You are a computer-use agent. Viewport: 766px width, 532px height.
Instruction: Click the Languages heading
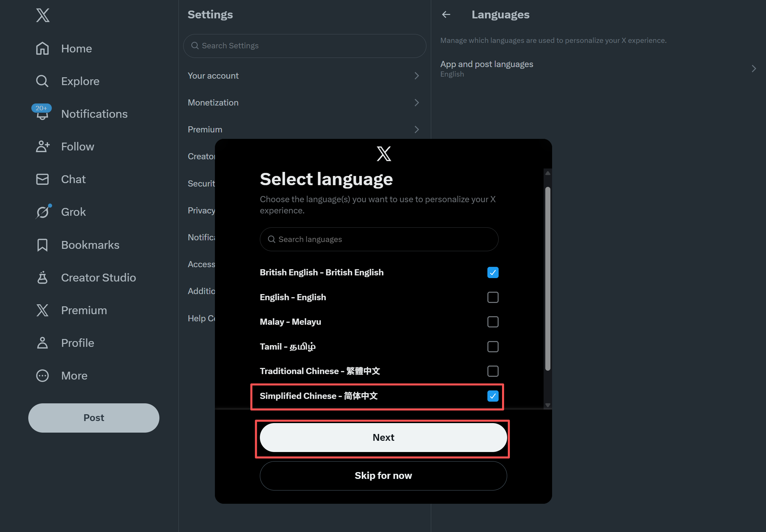coord(500,15)
